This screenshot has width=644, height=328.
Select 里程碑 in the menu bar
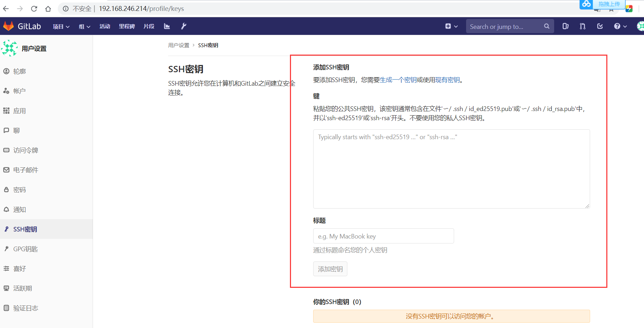tap(127, 26)
